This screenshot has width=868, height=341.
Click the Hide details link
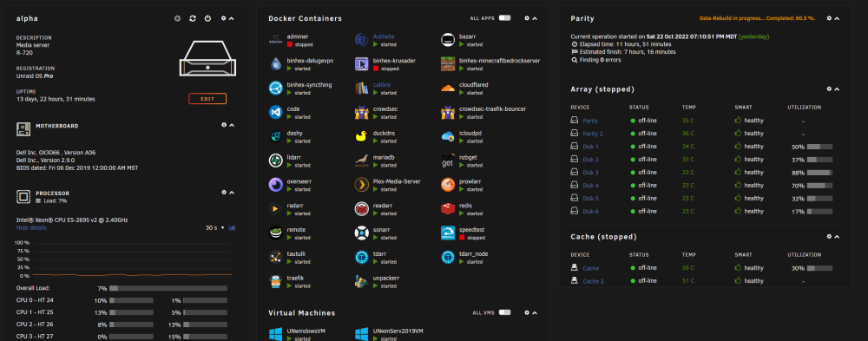tap(31, 227)
